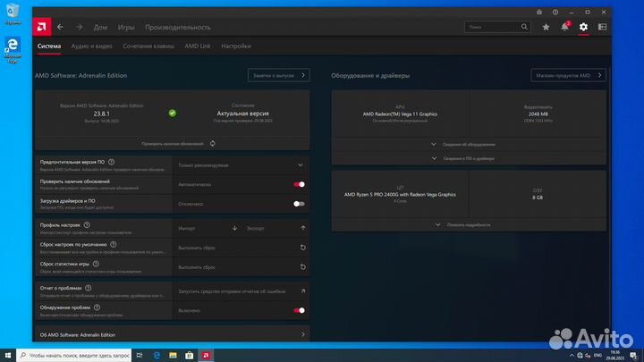Open Производительность in top navigation

coord(178,27)
